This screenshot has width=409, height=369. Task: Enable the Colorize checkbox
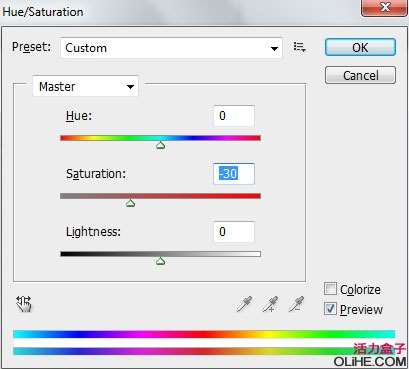(x=330, y=289)
